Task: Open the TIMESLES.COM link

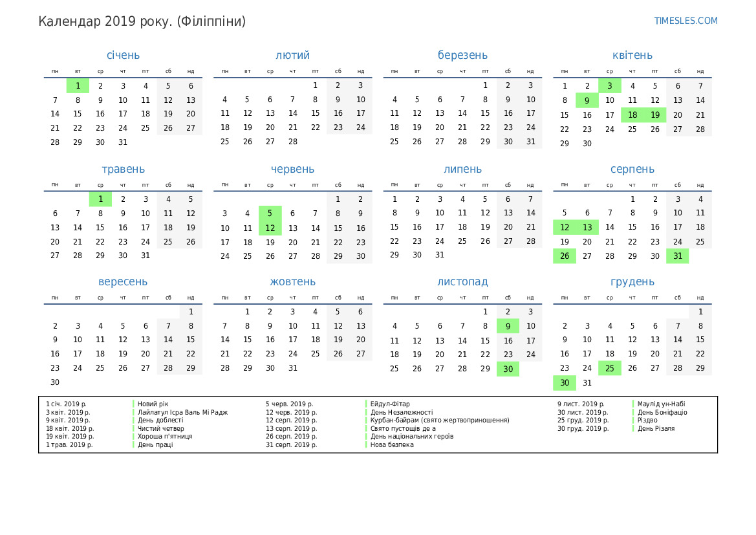Action: pos(686,21)
